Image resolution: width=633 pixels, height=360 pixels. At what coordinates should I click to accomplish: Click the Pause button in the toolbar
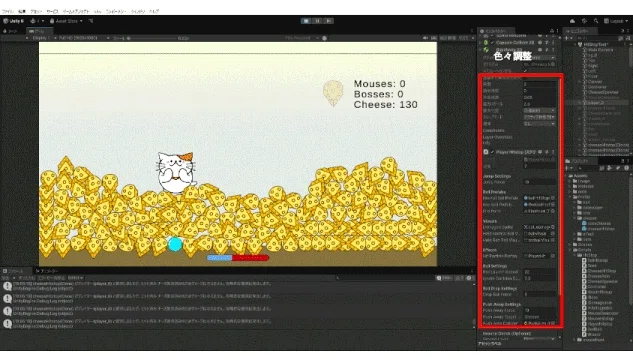tap(318, 21)
